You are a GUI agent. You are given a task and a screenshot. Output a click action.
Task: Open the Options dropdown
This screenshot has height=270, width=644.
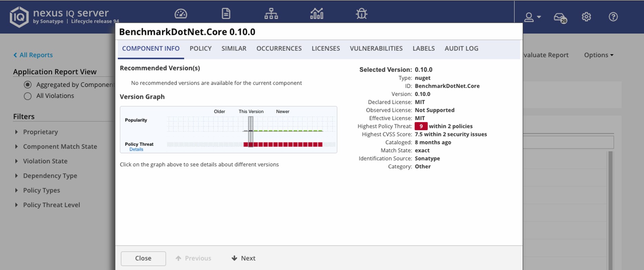598,55
